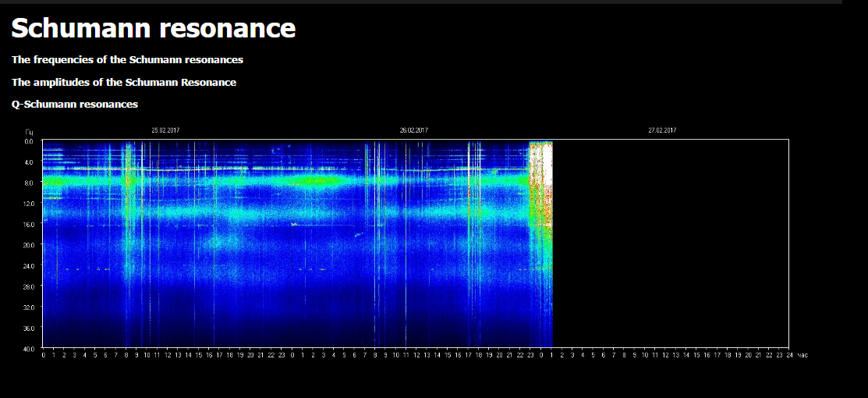Click the Schumann resonance page heading
This screenshot has height=398, width=868.
(153, 29)
